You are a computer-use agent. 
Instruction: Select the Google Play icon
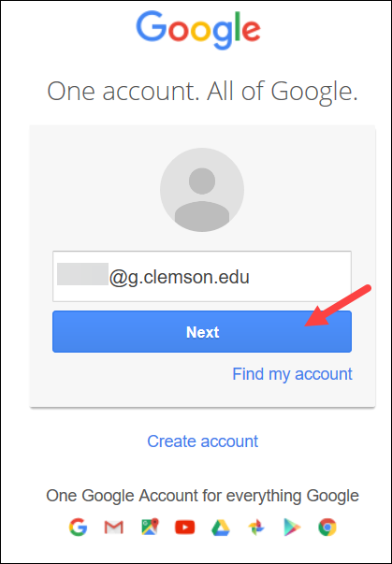pos(291,528)
